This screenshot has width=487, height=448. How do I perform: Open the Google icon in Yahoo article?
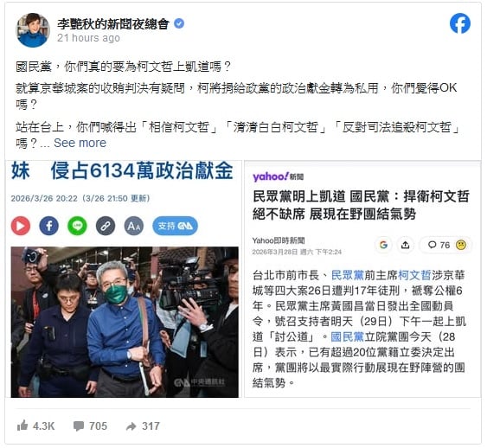pyautogui.click(x=383, y=245)
